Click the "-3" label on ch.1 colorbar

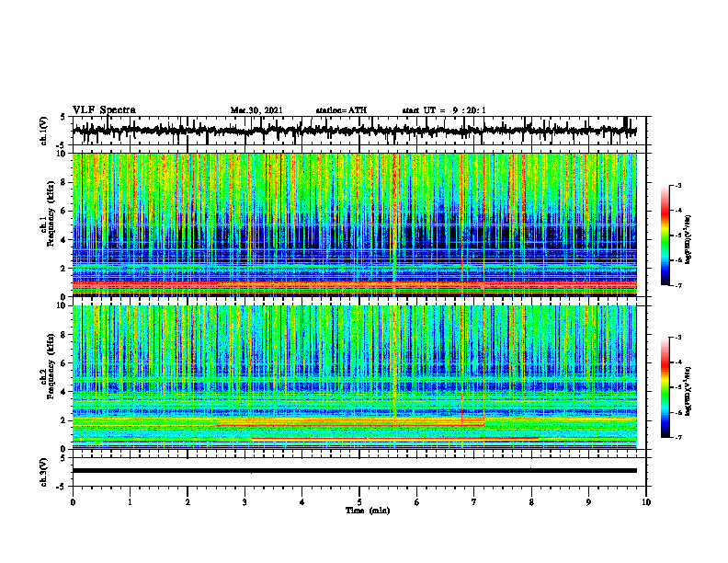[678, 185]
